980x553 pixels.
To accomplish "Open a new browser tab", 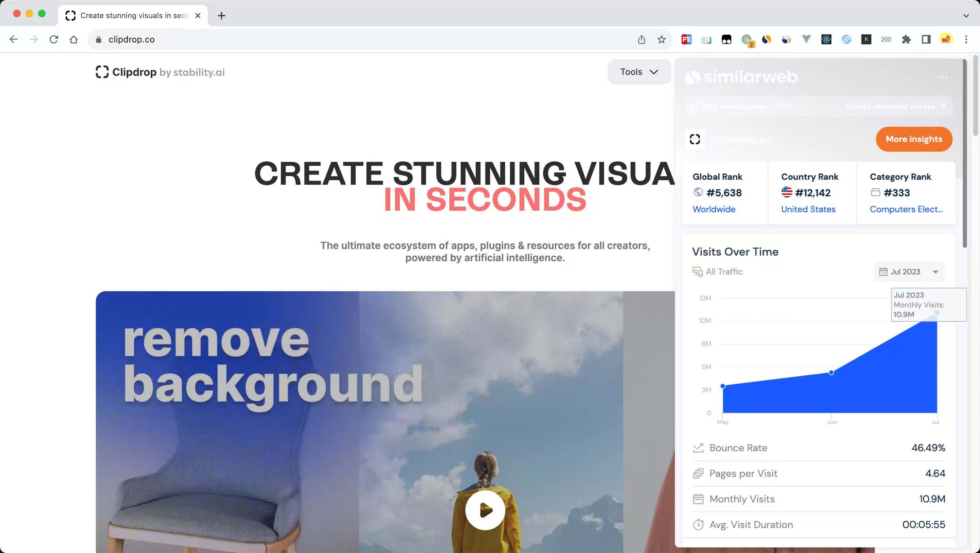I will pyautogui.click(x=222, y=16).
